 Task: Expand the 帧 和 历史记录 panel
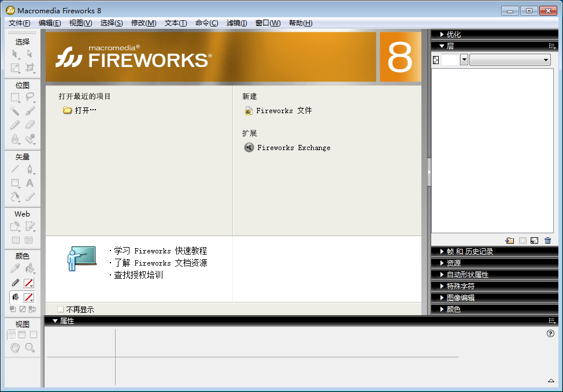point(442,252)
